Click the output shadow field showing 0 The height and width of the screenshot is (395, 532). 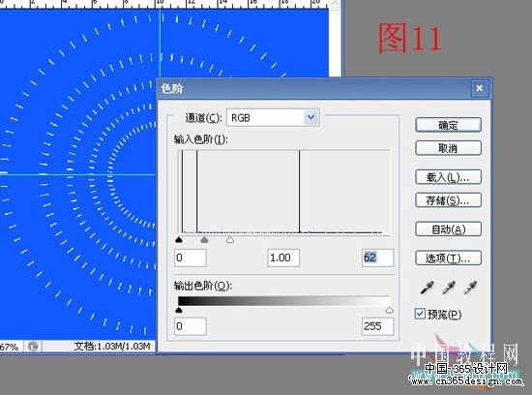(191, 326)
